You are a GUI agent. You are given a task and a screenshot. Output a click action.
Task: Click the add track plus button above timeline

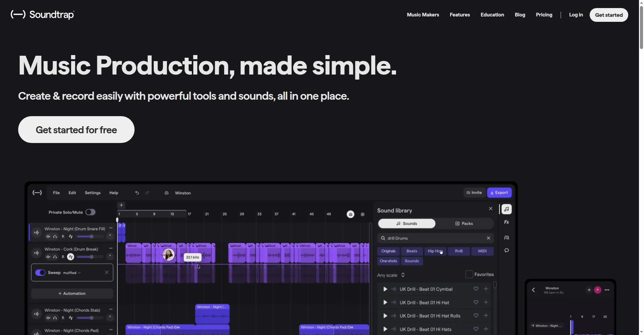coord(121,205)
